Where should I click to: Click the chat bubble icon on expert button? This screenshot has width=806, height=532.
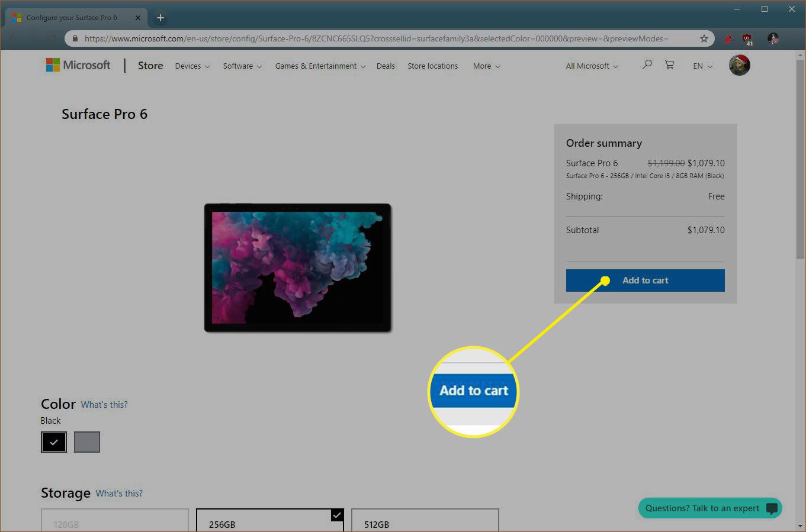(771, 508)
